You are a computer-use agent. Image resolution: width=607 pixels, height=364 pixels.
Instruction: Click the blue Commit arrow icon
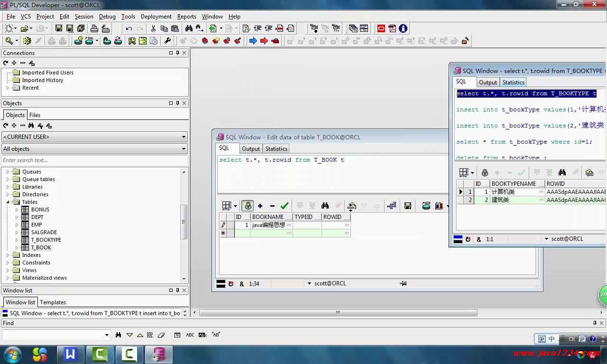253,41
